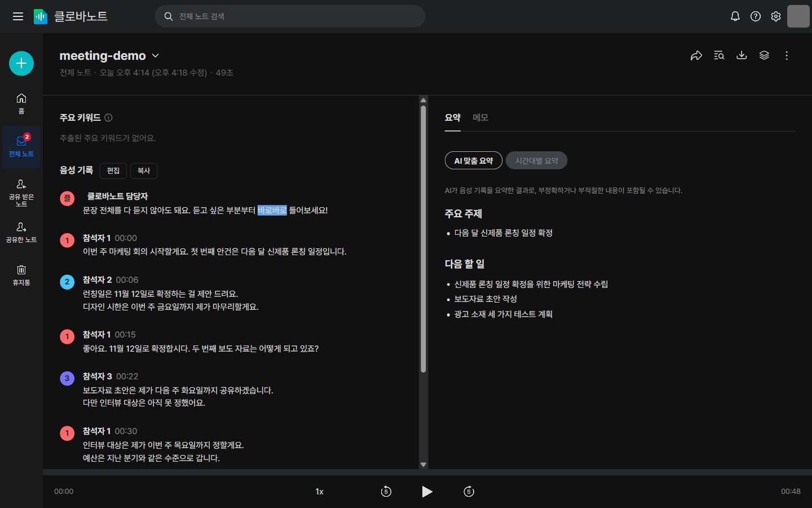Click the ClovaNote logo icon

click(x=41, y=16)
